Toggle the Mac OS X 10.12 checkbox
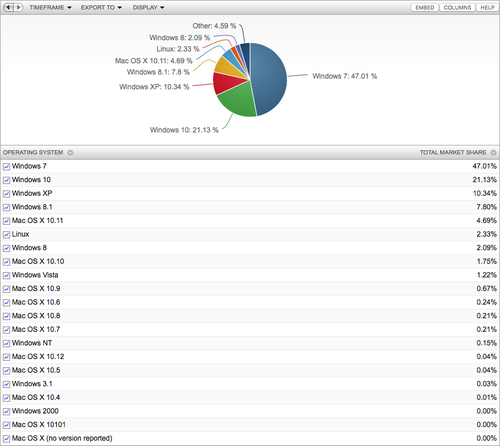The width and height of the screenshot is (500, 446). point(6,357)
